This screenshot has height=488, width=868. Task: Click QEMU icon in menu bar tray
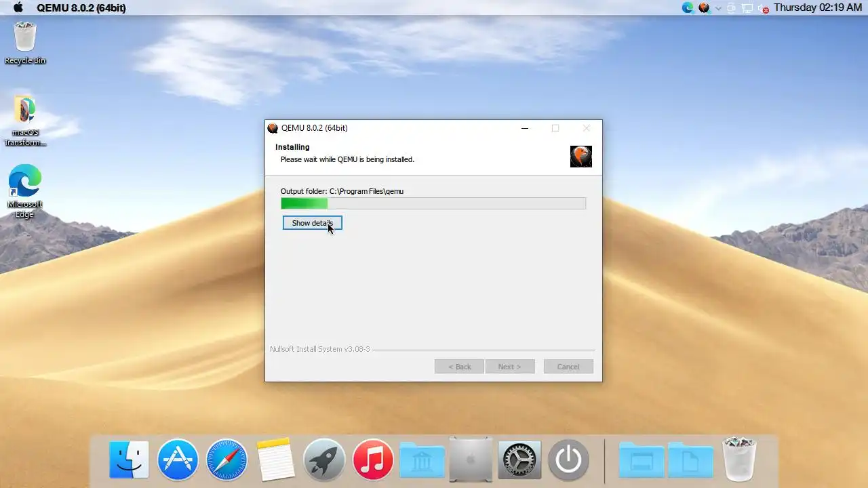coord(704,7)
